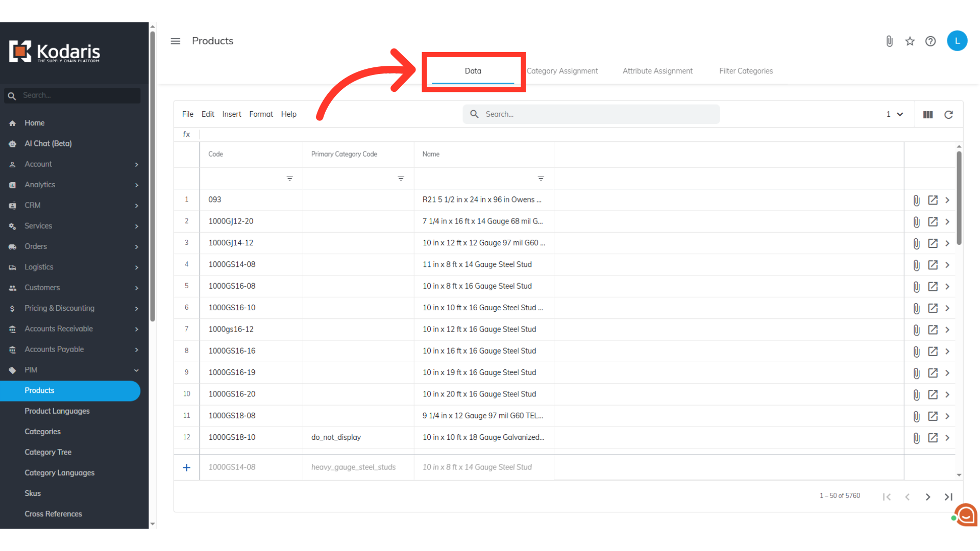980x551 pixels.
Task: Click the attachment paperclip icon in header
Action: pyautogui.click(x=889, y=41)
